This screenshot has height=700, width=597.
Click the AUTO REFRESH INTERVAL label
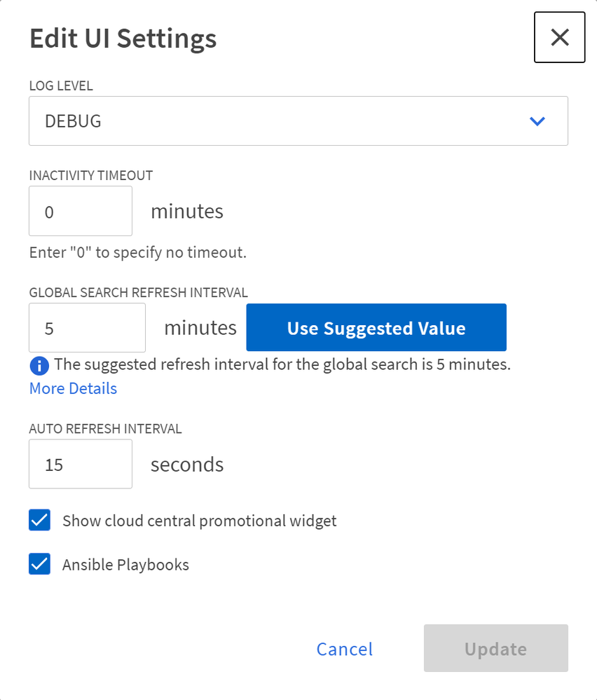105,429
